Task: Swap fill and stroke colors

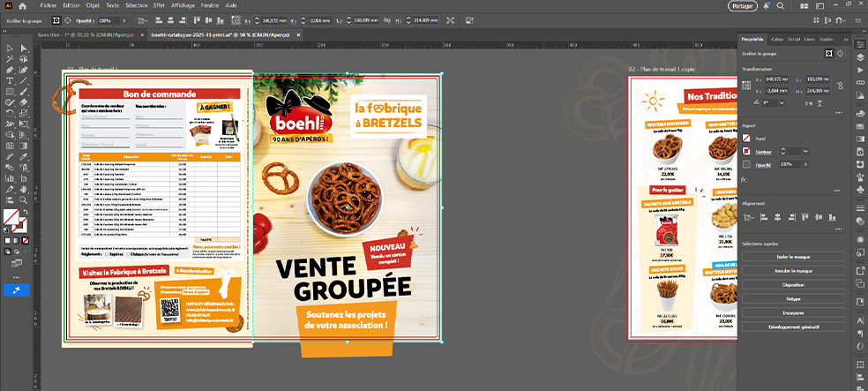Action: [26, 212]
